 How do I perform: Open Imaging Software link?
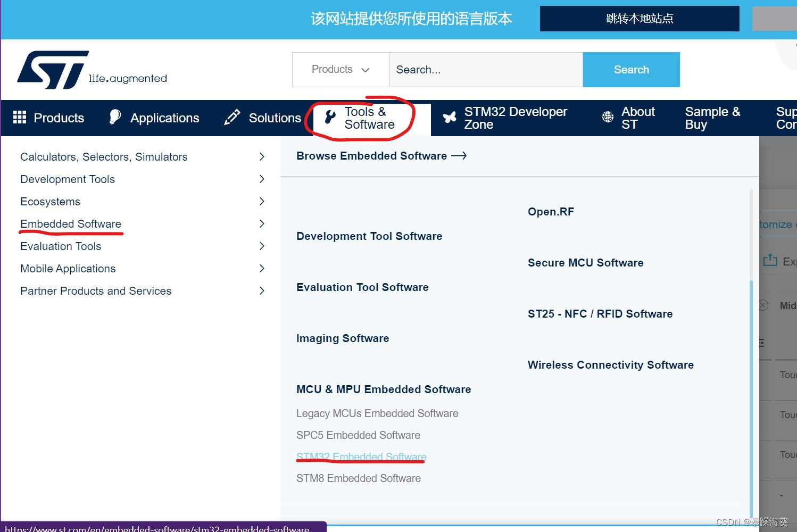[343, 338]
